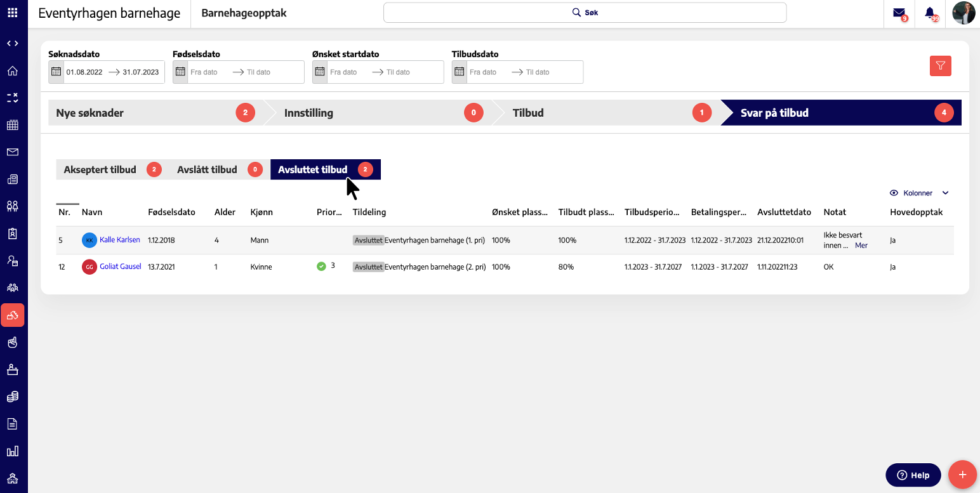Expand sidebar using the arrows toggle
This screenshot has width=980, height=493.
click(x=13, y=43)
